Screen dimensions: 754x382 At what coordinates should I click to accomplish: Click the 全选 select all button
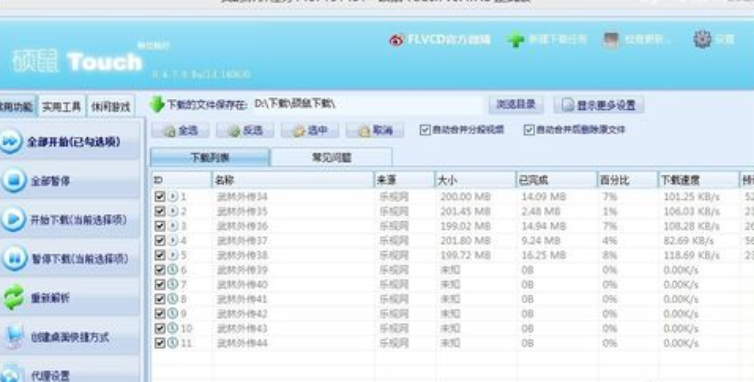(180, 130)
